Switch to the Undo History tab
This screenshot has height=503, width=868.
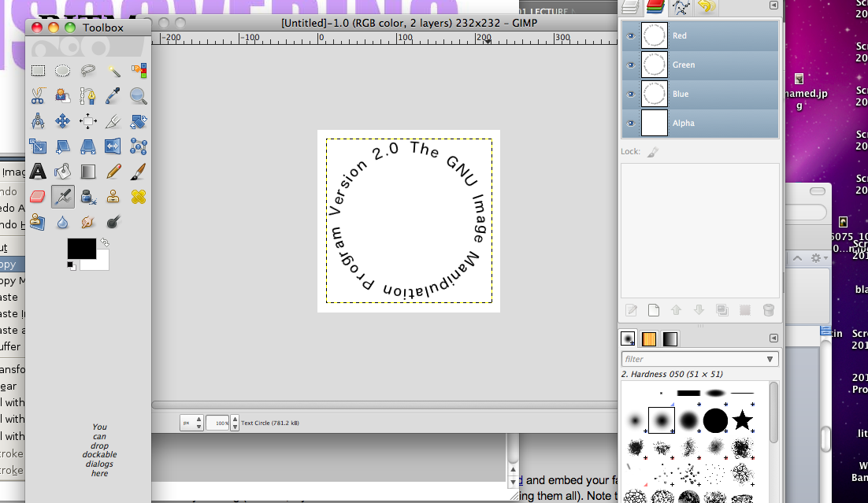pyautogui.click(x=706, y=6)
